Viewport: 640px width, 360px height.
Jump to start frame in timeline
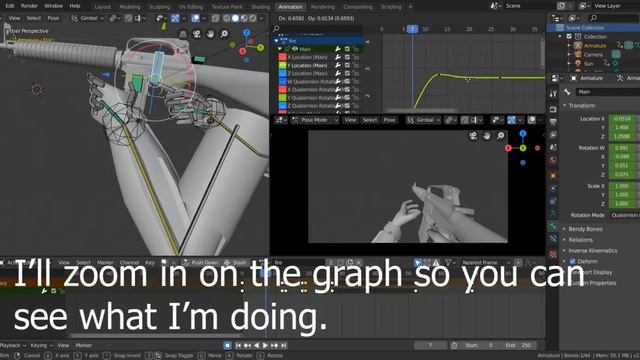(x=238, y=345)
